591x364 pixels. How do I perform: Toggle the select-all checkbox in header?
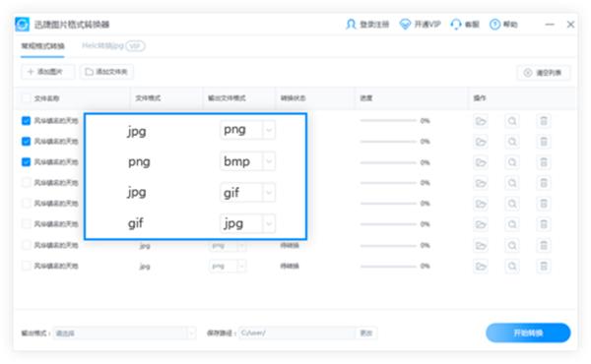click(x=26, y=98)
